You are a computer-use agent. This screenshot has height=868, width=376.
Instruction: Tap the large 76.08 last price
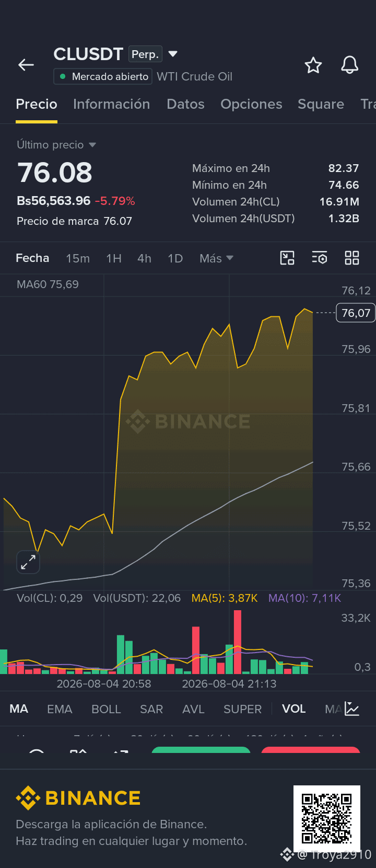click(x=55, y=173)
